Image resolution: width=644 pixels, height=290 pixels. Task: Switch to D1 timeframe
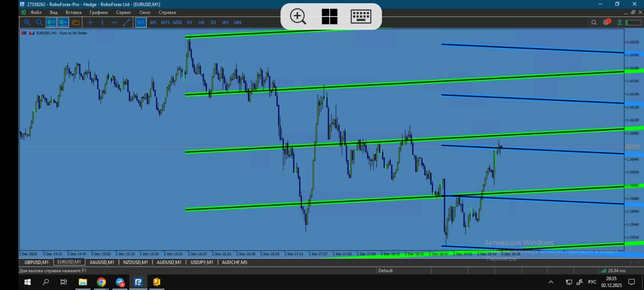(213, 23)
